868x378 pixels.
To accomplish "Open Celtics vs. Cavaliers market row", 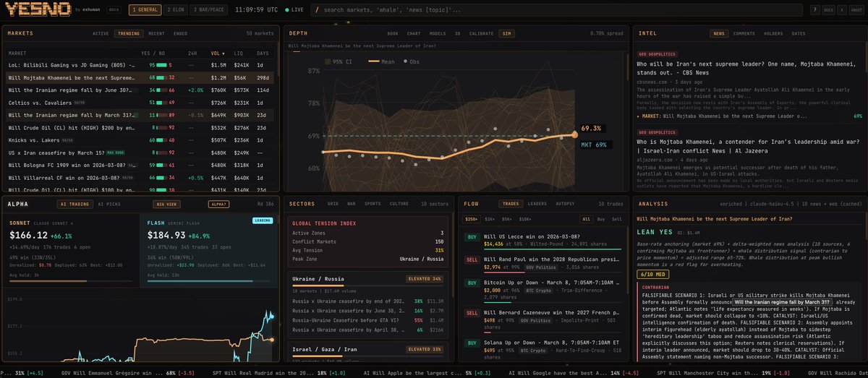I will point(140,103).
